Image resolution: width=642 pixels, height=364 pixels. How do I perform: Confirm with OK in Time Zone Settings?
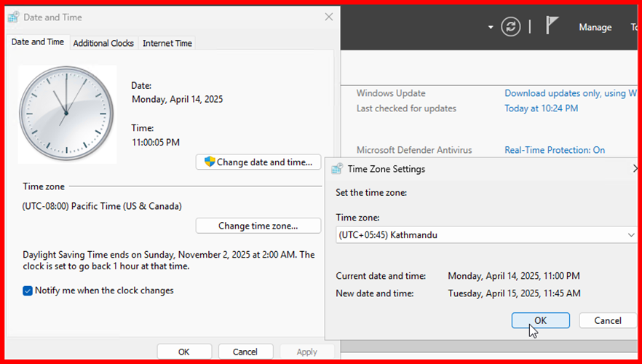coord(540,320)
